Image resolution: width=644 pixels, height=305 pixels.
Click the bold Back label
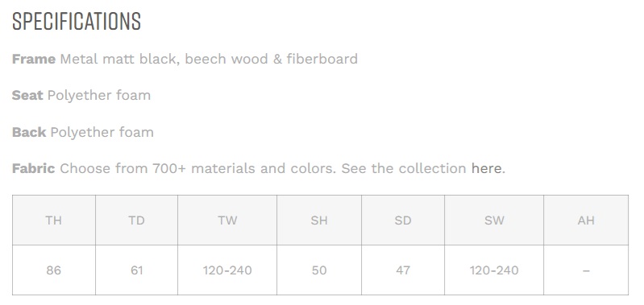[29, 132]
